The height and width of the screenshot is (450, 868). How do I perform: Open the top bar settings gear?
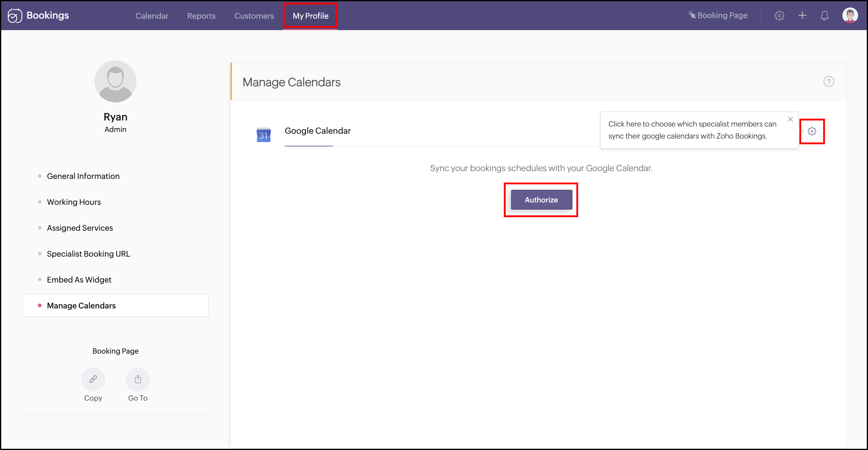point(779,16)
